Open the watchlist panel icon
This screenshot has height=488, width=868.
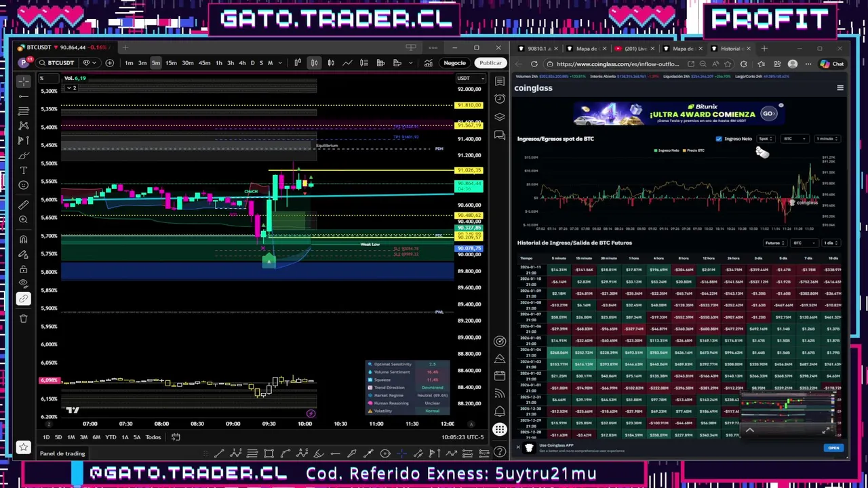(500, 81)
